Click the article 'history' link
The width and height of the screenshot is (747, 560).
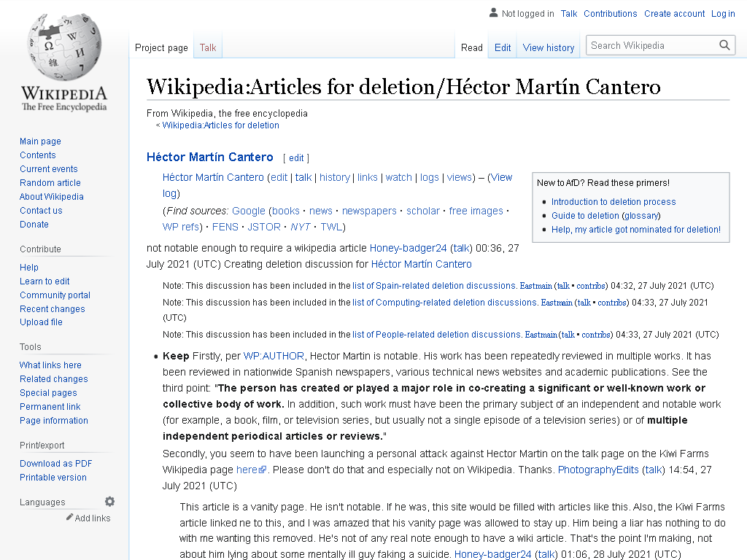pyautogui.click(x=334, y=177)
